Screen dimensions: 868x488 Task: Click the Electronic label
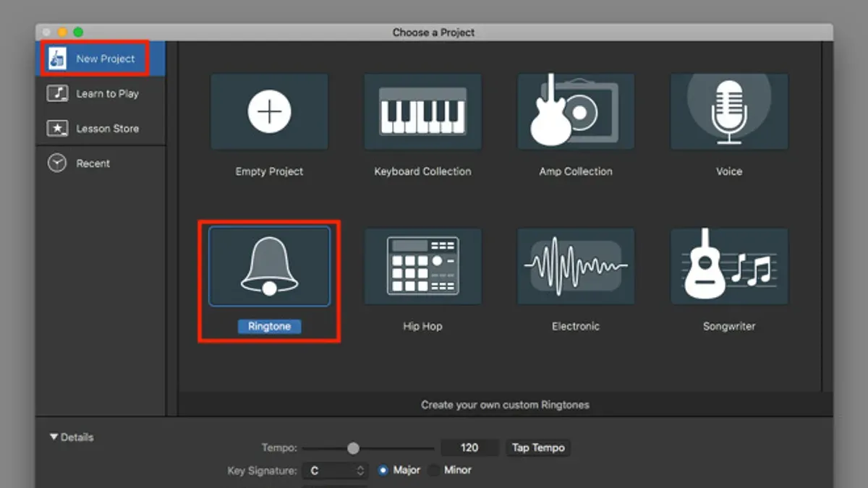[x=576, y=326]
